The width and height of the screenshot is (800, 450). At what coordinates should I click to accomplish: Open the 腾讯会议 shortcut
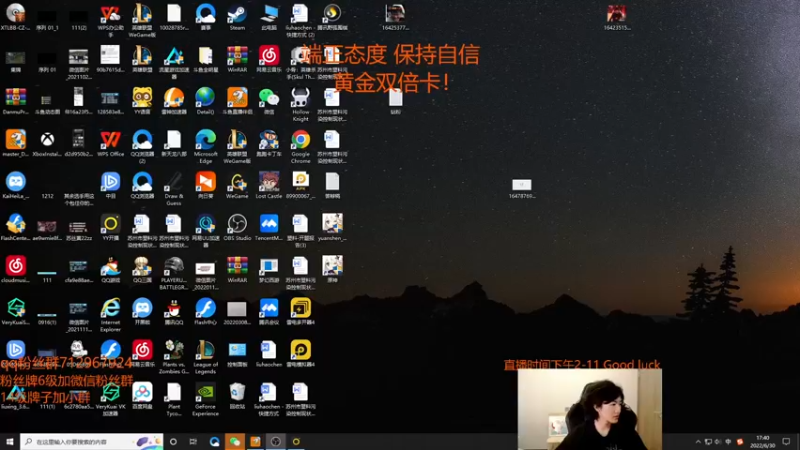point(269,312)
